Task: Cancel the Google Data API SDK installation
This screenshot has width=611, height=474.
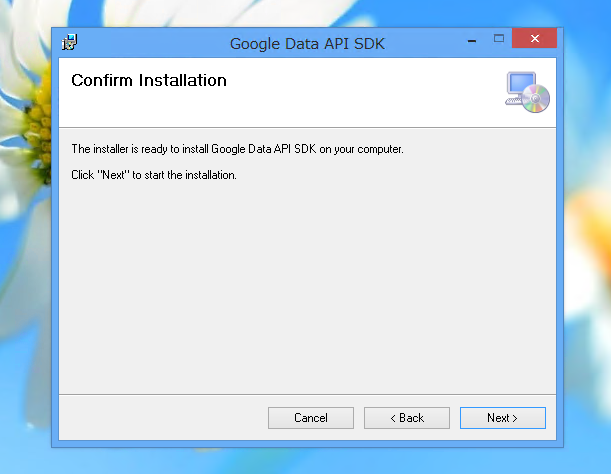Action: click(x=311, y=418)
